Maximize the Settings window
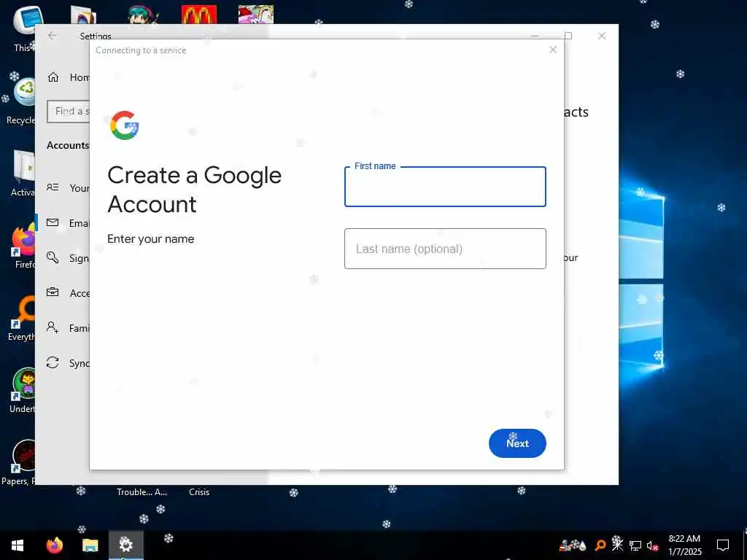 [x=568, y=36]
